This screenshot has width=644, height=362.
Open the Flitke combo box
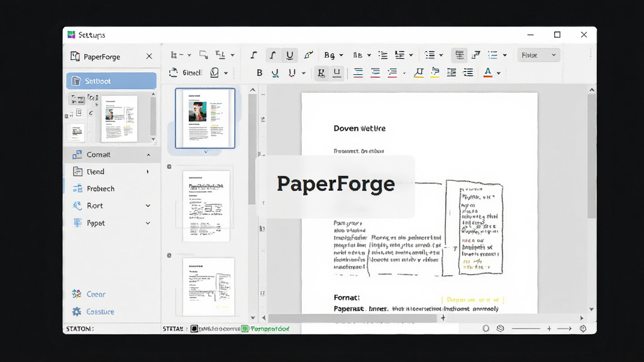[538, 55]
